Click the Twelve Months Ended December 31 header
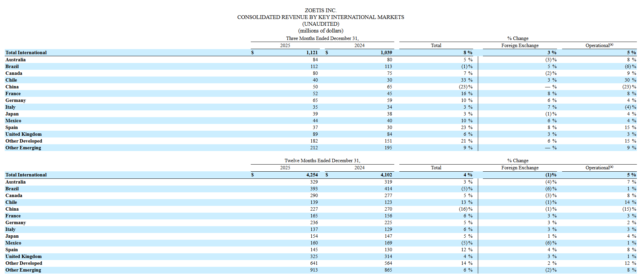The height and width of the screenshot is (279, 644). pyautogui.click(x=322, y=160)
